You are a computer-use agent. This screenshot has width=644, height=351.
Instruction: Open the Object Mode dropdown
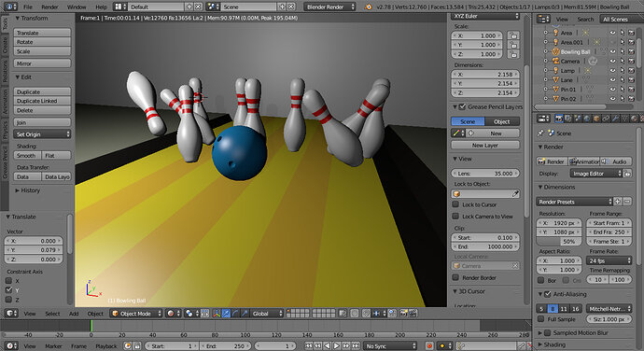136,314
